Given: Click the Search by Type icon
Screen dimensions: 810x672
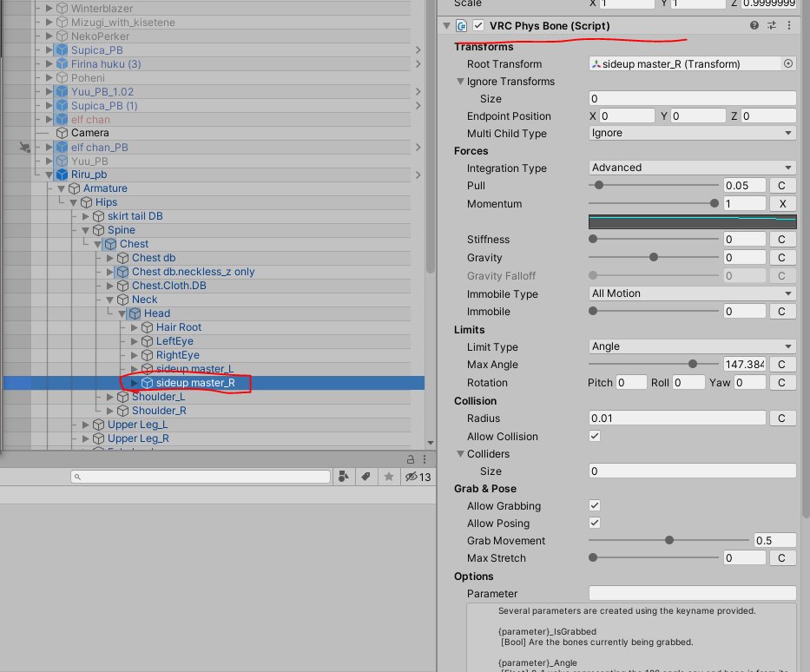Looking at the screenshot, I should [343, 477].
